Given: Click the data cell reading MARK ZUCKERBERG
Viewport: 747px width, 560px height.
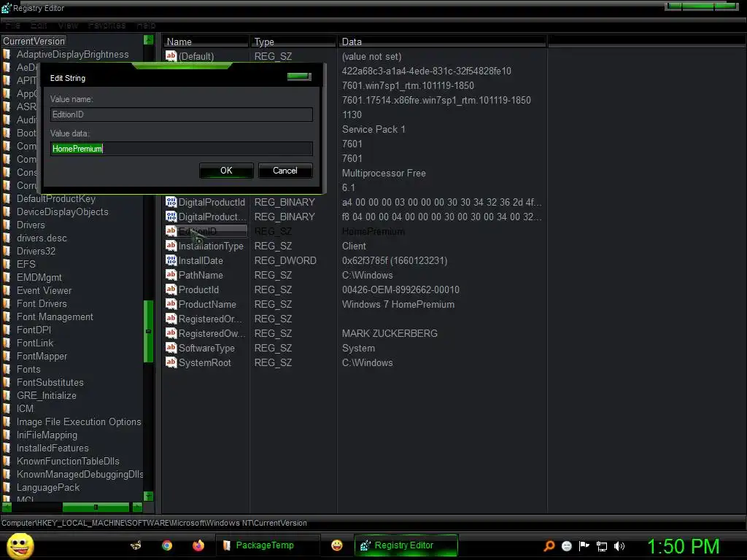Looking at the screenshot, I should pyautogui.click(x=390, y=333).
